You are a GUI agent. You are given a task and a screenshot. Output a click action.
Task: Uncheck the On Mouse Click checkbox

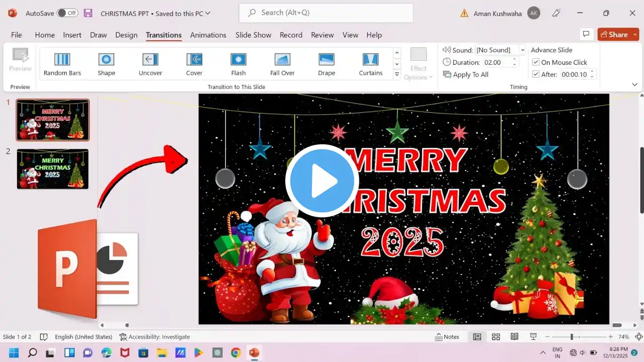coord(536,62)
